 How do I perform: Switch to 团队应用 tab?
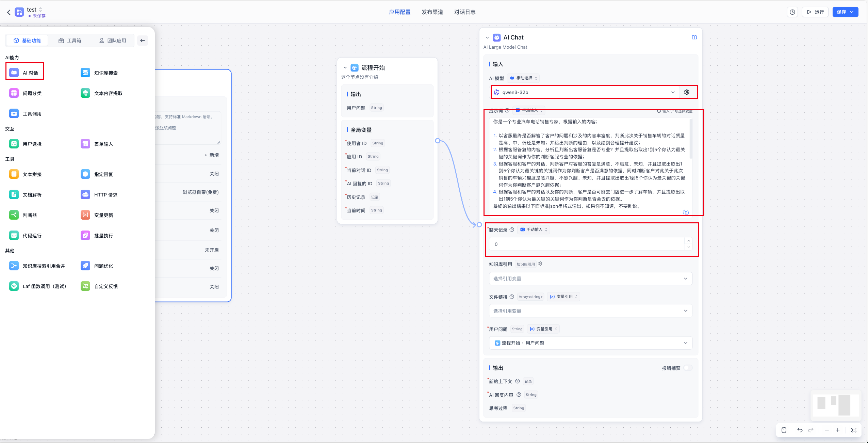point(112,41)
